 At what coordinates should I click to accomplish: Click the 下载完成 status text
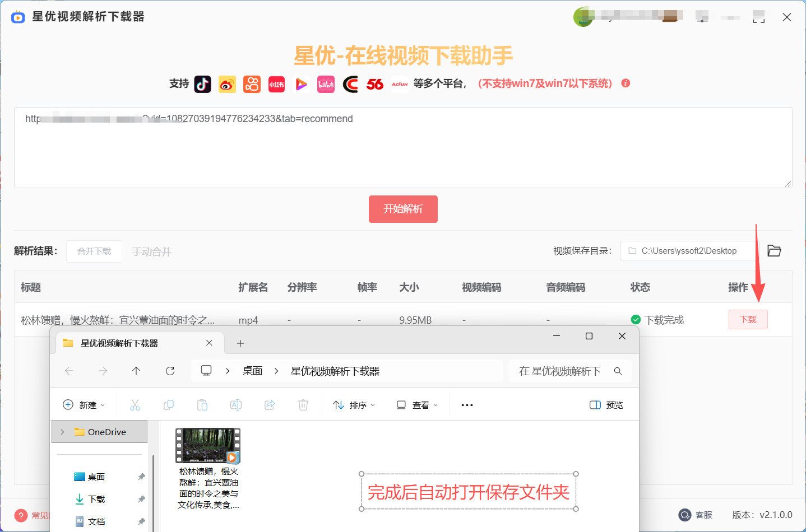pyautogui.click(x=664, y=320)
